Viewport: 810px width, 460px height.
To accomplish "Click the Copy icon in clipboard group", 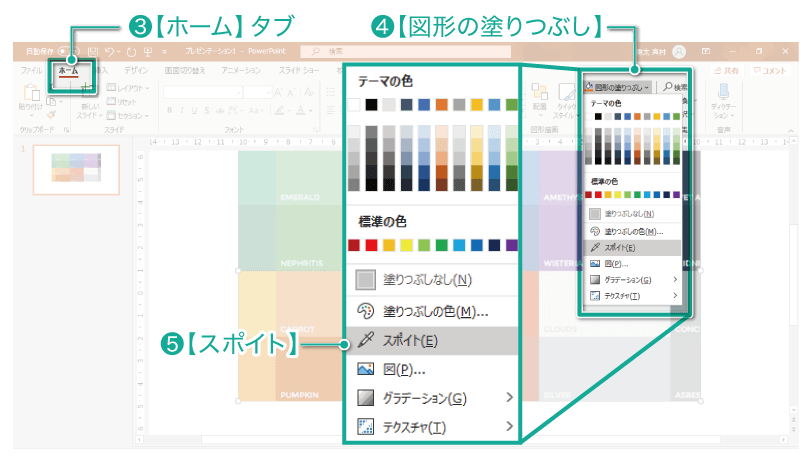I will (52, 101).
